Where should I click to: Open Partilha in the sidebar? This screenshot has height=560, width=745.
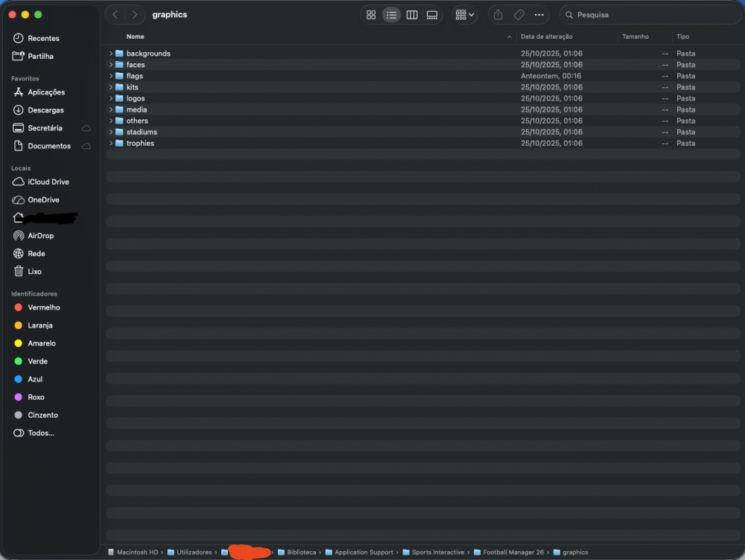tap(33, 56)
